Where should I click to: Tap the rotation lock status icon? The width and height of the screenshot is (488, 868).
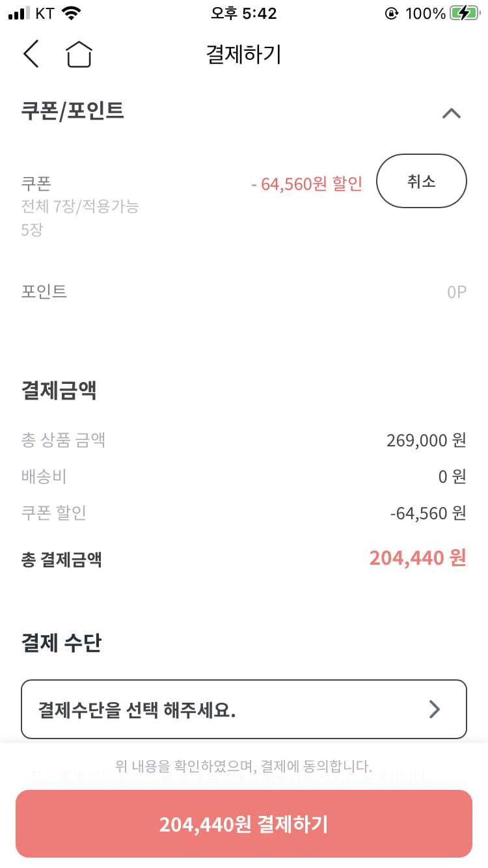(x=392, y=13)
